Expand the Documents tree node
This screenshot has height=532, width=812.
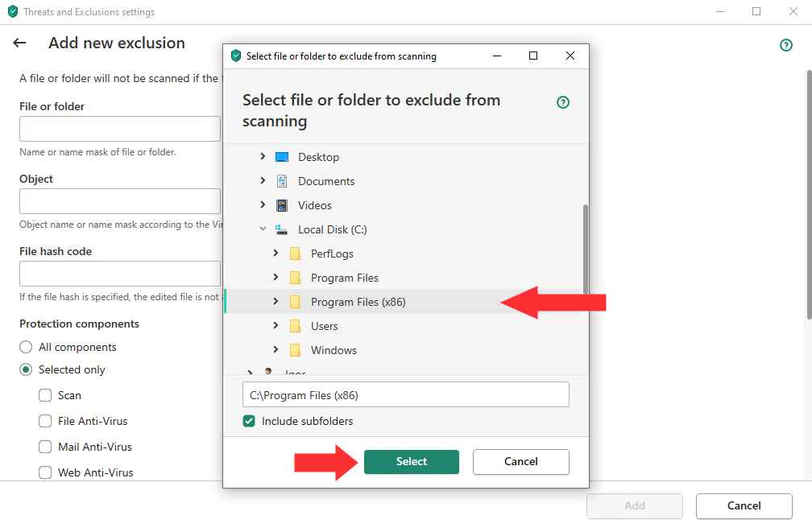263,180
